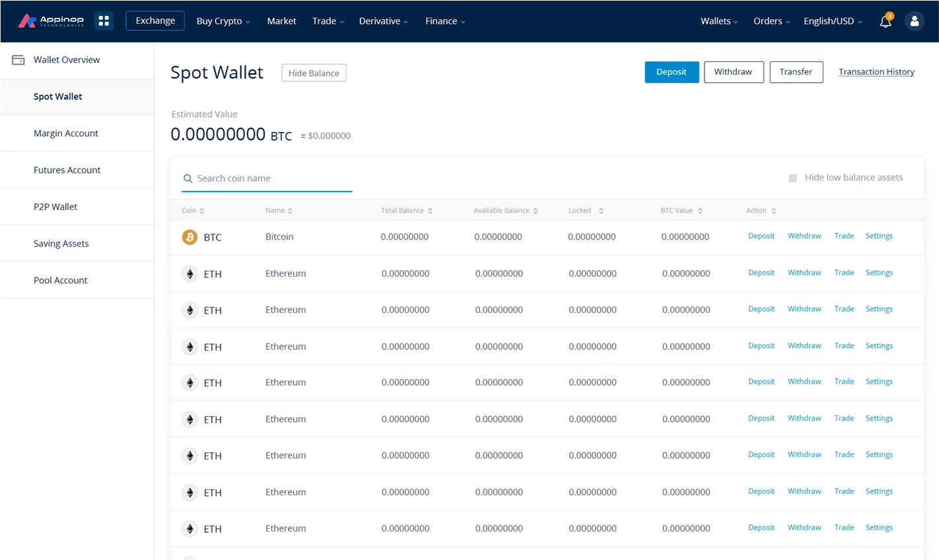Open the Transaction History link
The image size is (939, 560).
876,72
